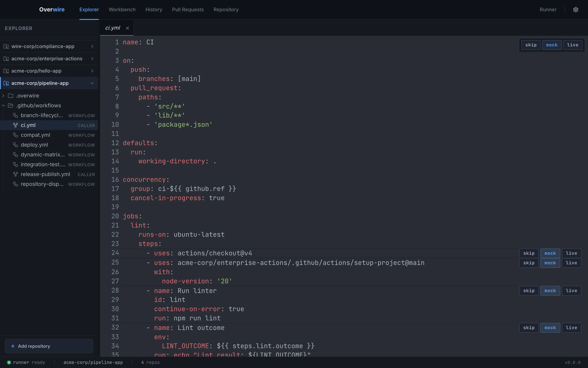Click the integration-test workflow file icon
The width and height of the screenshot is (588, 368).
pyautogui.click(x=16, y=164)
